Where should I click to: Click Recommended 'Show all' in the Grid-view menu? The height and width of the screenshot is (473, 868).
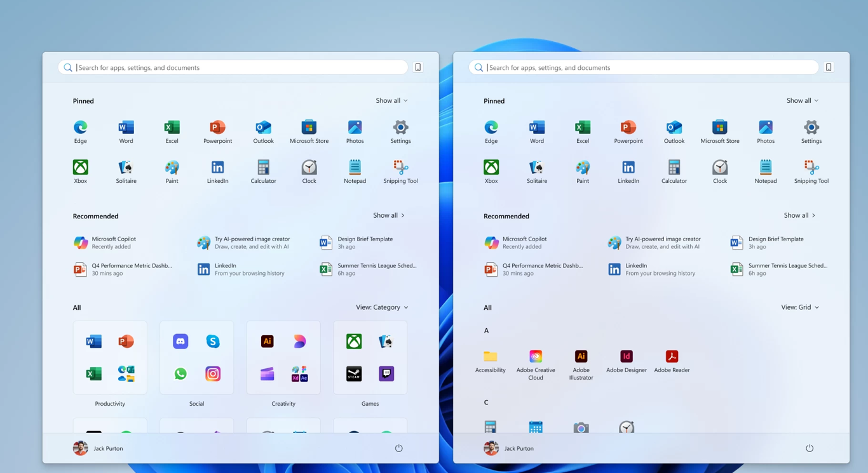[799, 215]
